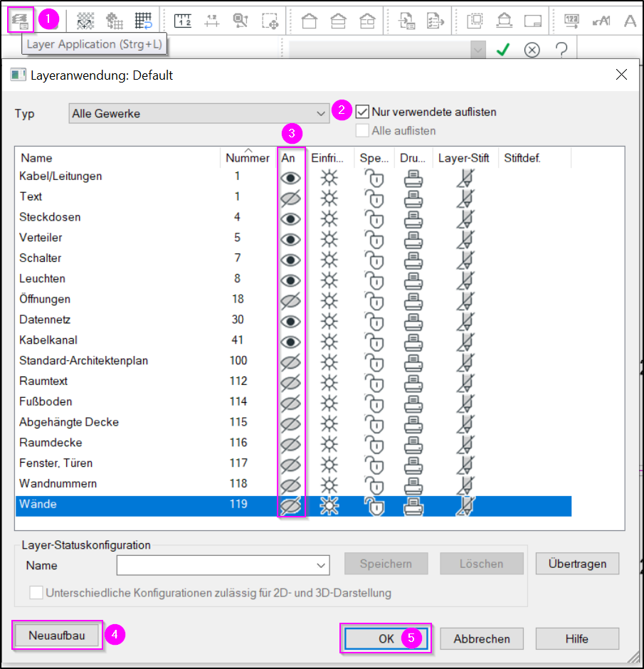Toggle print icon for Verteiler layer
Viewport: 644px width, 669px height.
click(413, 239)
